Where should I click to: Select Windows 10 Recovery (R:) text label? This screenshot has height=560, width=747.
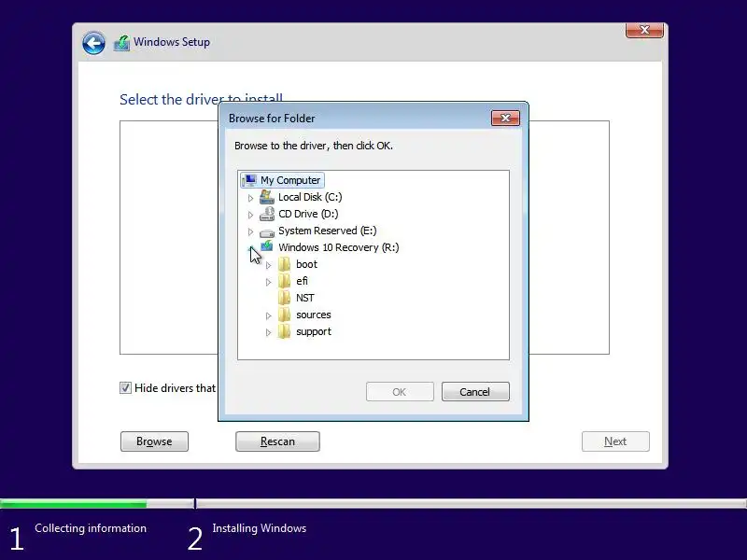pos(339,247)
